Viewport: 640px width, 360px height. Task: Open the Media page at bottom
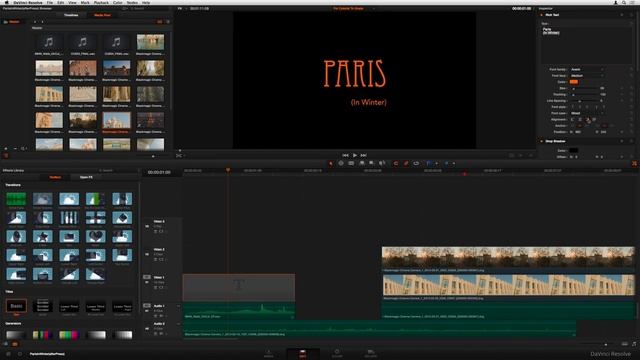coord(269,353)
